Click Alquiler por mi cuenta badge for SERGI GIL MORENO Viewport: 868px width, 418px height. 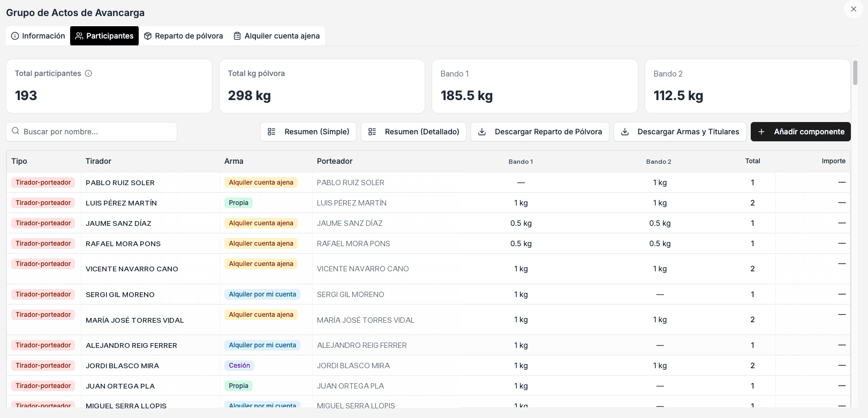[262, 294]
